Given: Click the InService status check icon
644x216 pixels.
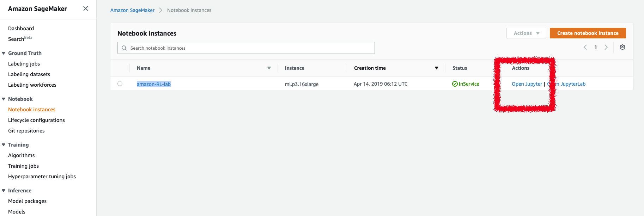Looking at the screenshot, I should coord(455,84).
